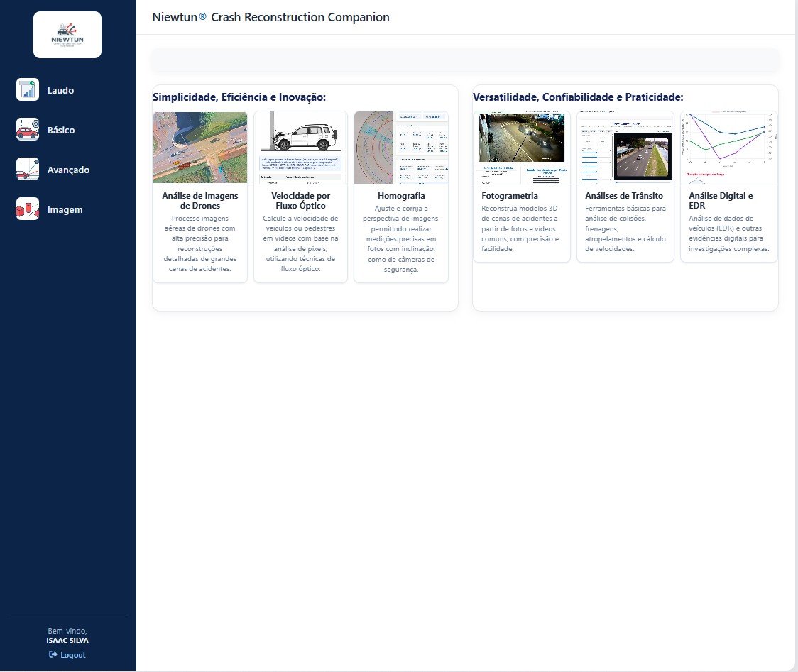Click 'Simplicidade, Eficiência e Inovação:' heading

pos(239,97)
